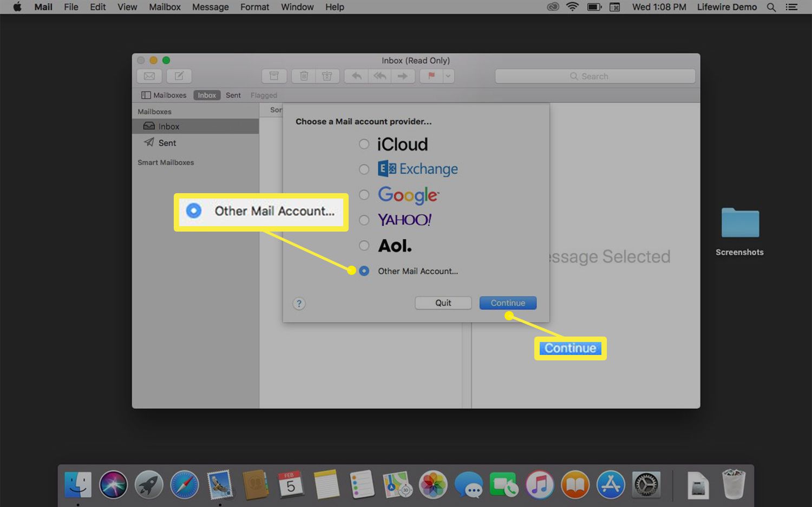The width and height of the screenshot is (812, 507).
Task: Select the Sent favorites bar tab
Action: [233, 95]
